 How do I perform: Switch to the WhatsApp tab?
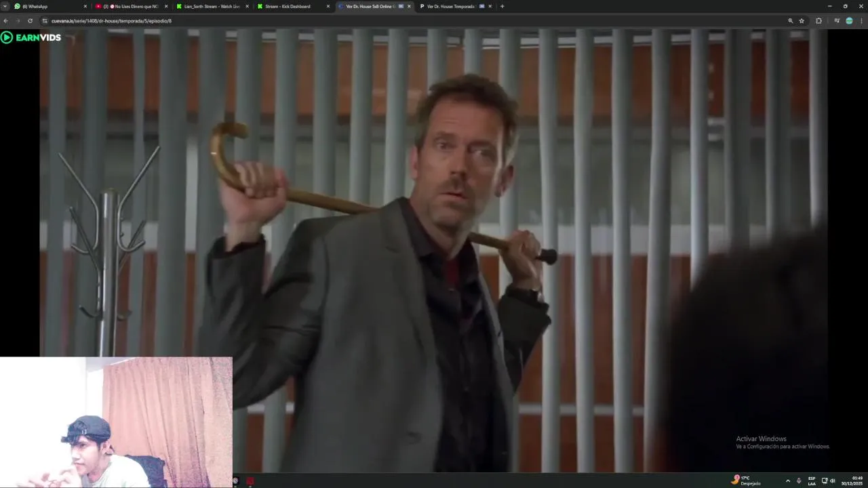(x=51, y=6)
